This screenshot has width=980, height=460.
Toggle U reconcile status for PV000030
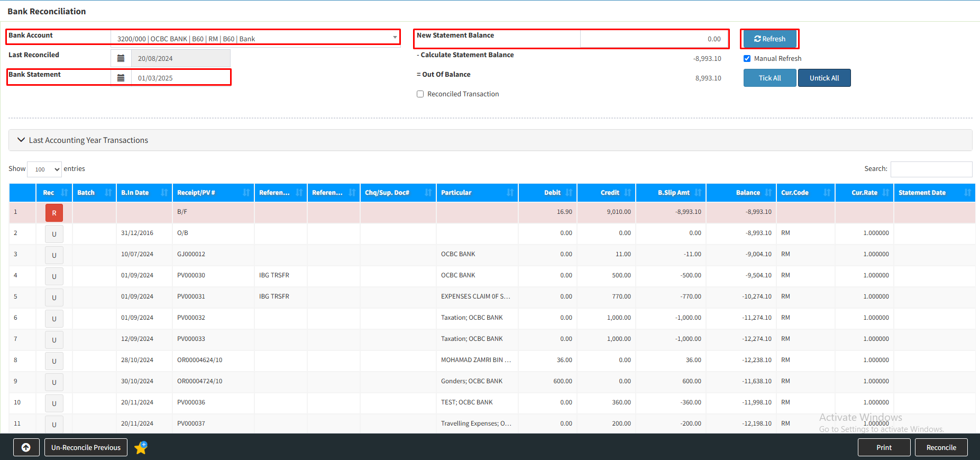pos(54,276)
